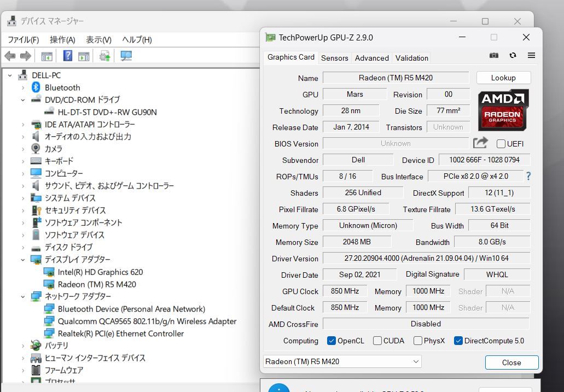Expand the Bluetooth node

[23, 88]
